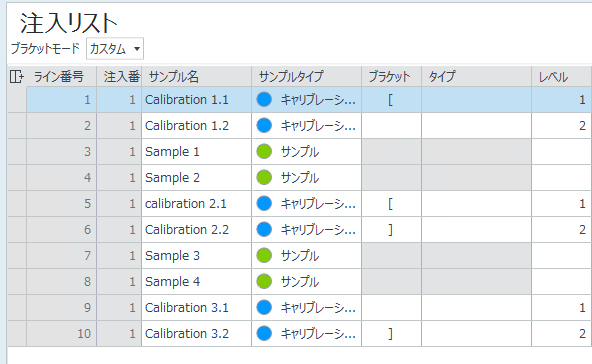The image size is (592, 364).
Task: Click the column chooser icon in header
Action: [x=16, y=77]
